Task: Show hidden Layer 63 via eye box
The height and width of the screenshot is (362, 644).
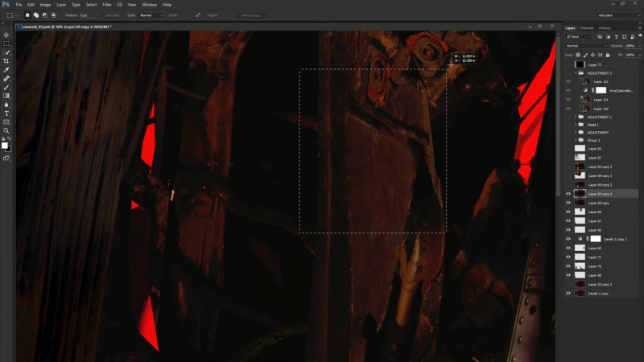Action: point(568,149)
